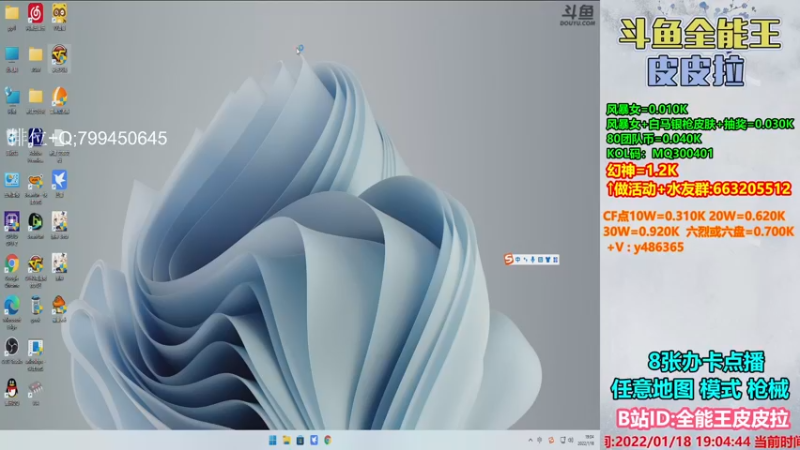Viewport: 800px width, 450px height.
Task: Activate Sogou voice input microphone
Action: click(533, 260)
